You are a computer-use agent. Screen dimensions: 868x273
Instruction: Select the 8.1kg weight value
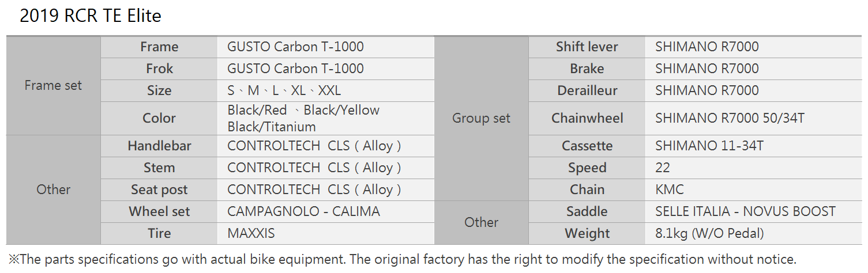tap(709, 233)
